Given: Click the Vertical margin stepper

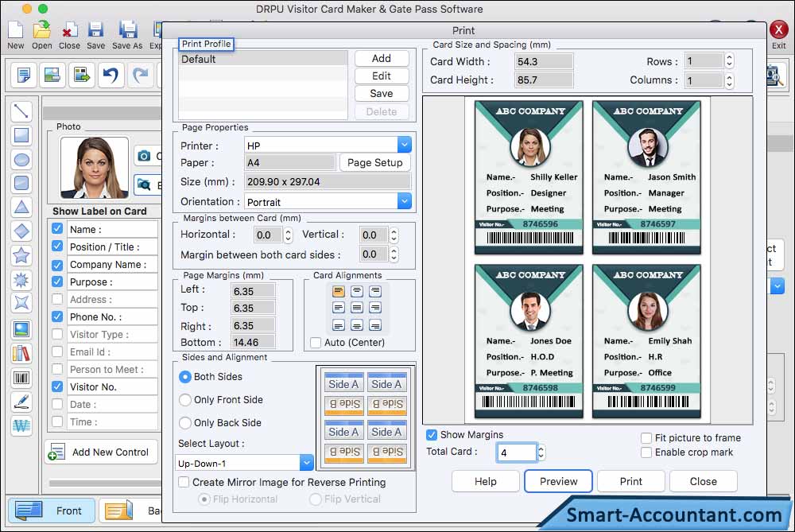Looking at the screenshot, I should tap(394, 235).
